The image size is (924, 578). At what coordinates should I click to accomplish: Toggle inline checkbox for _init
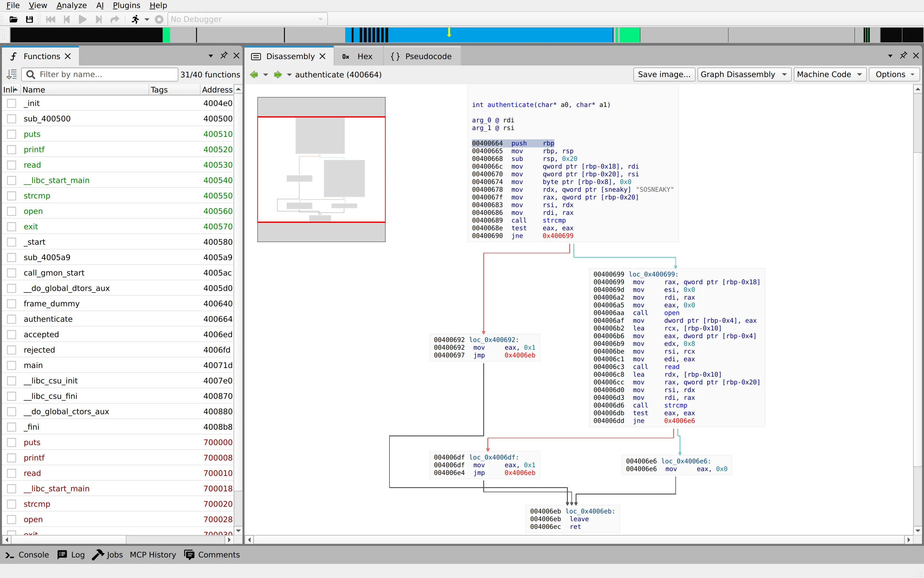tap(12, 103)
